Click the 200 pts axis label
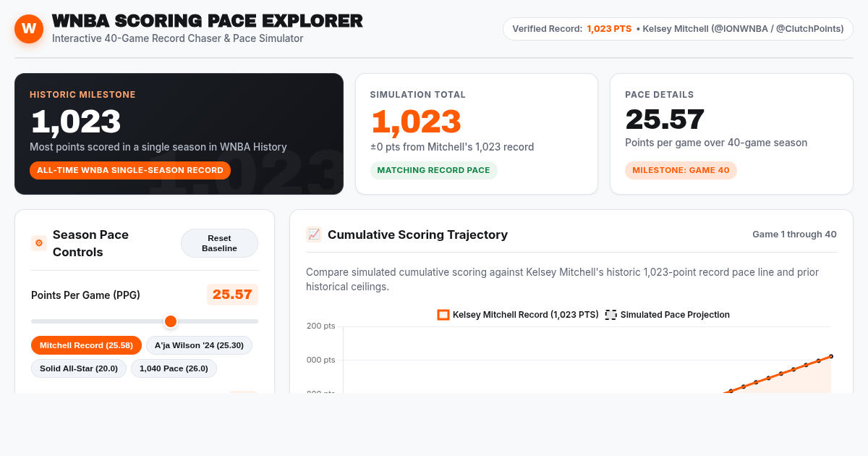This screenshot has width=868, height=456. [321, 326]
